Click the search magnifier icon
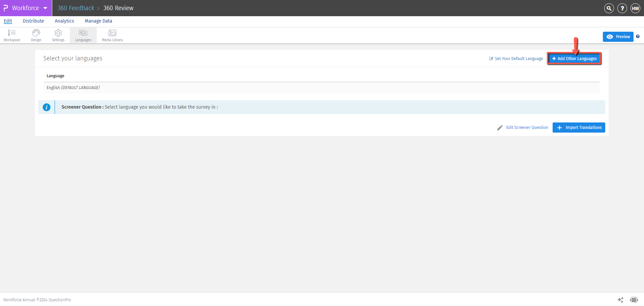 [x=609, y=8]
